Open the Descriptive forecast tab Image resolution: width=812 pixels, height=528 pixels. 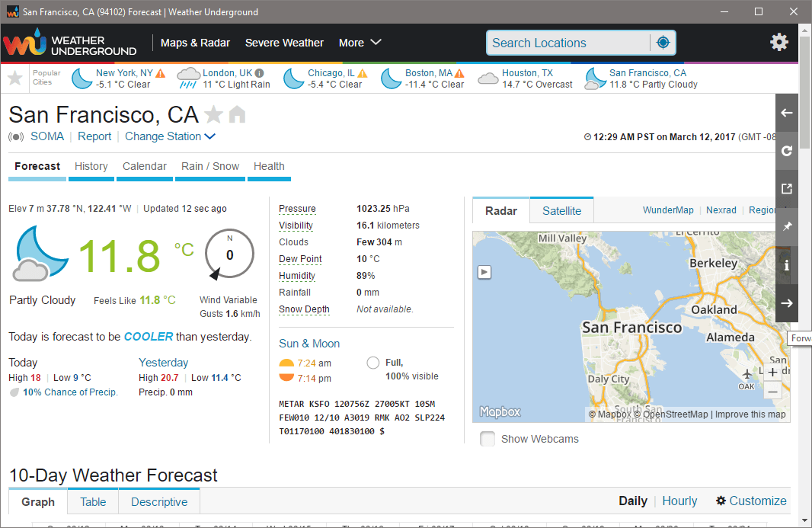[159, 502]
